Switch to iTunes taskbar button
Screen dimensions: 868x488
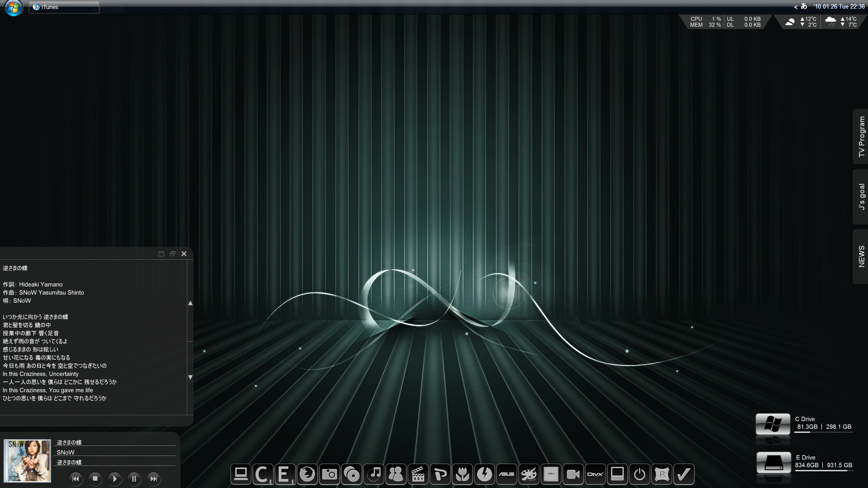(64, 7)
